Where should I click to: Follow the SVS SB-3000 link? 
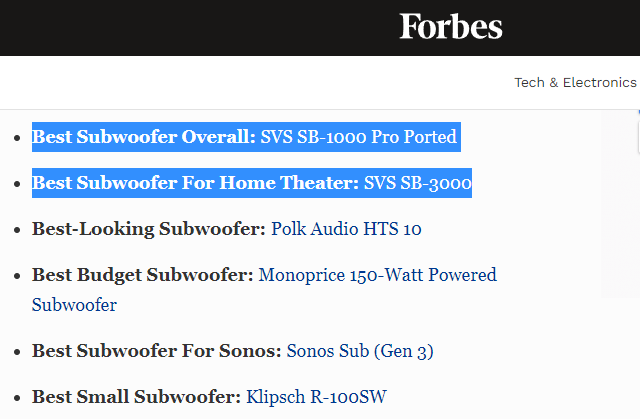pos(418,183)
